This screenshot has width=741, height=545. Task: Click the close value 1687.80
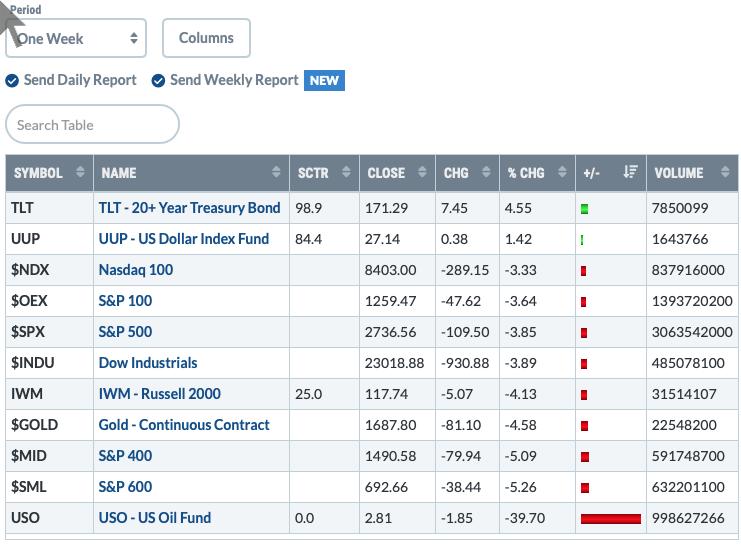pyautogui.click(x=390, y=425)
